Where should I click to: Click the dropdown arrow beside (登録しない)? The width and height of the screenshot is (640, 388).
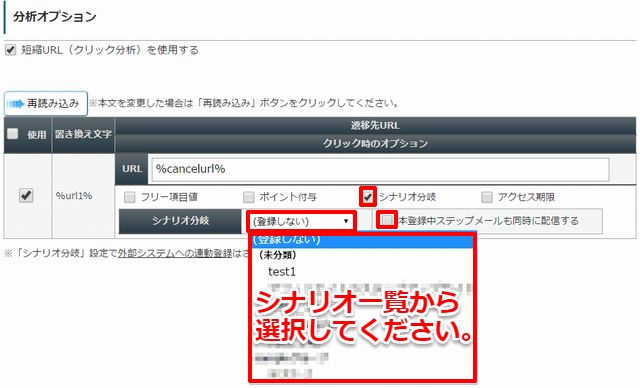coord(346,221)
